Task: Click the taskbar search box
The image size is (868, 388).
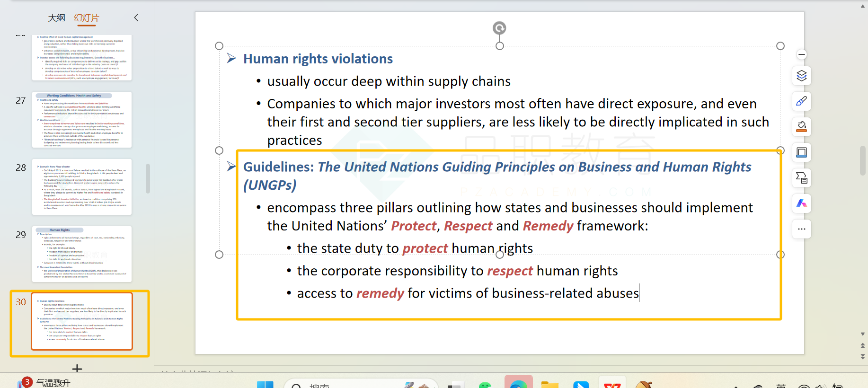Action: pos(361,384)
